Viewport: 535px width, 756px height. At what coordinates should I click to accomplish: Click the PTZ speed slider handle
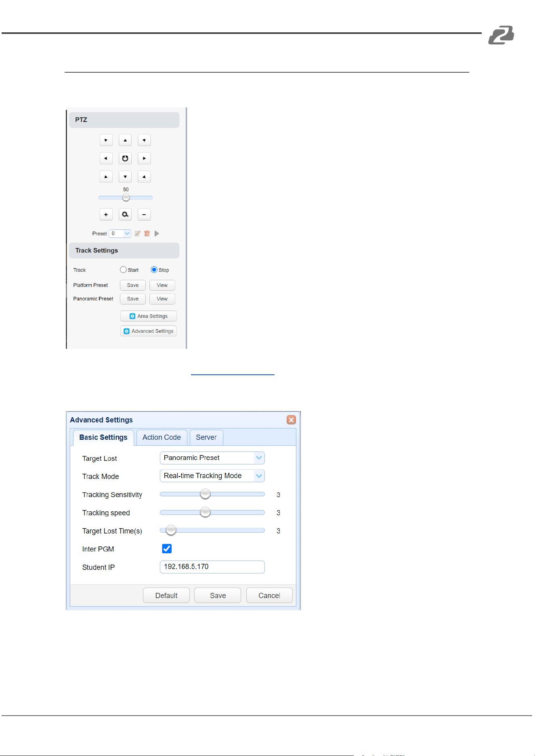126,197
